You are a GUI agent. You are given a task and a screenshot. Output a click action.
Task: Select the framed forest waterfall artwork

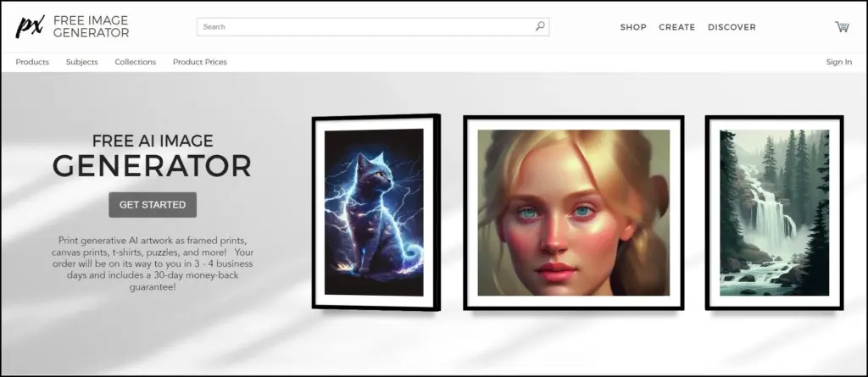tap(775, 213)
